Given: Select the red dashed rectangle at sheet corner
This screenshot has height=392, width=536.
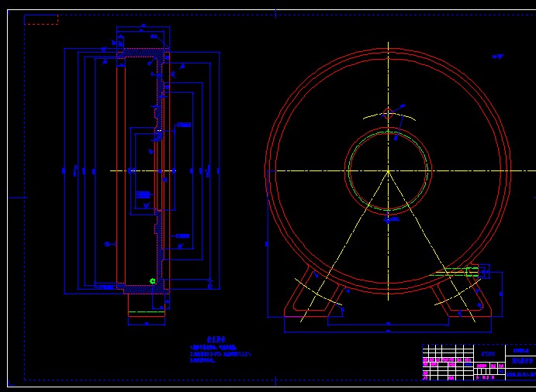Looking at the screenshot, I should coord(41,19).
